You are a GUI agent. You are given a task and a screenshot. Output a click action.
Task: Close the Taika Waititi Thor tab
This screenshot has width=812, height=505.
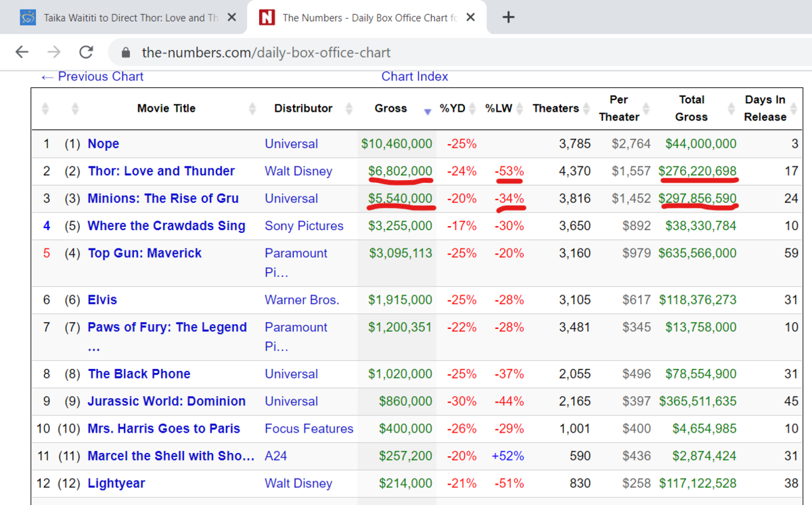pyautogui.click(x=232, y=18)
